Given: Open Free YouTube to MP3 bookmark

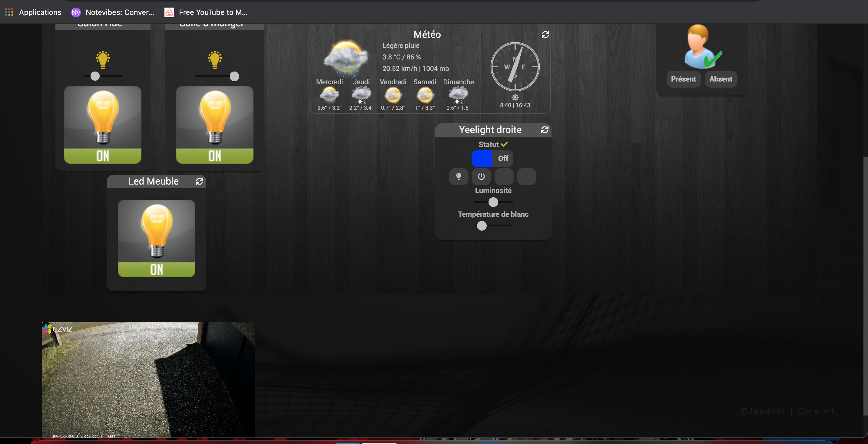Looking at the screenshot, I should pyautogui.click(x=206, y=12).
